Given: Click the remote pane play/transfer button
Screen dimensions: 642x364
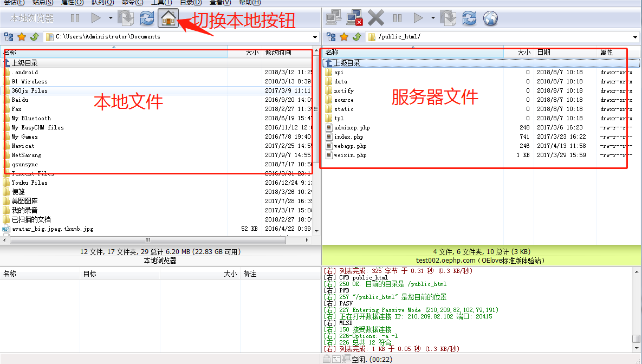Looking at the screenshot, I should point(418,18).
